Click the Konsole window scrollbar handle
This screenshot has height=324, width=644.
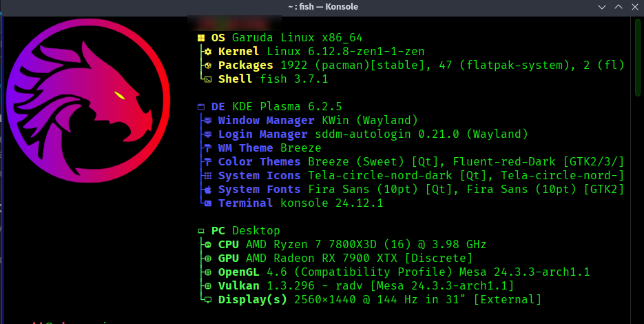click(638, 58)
